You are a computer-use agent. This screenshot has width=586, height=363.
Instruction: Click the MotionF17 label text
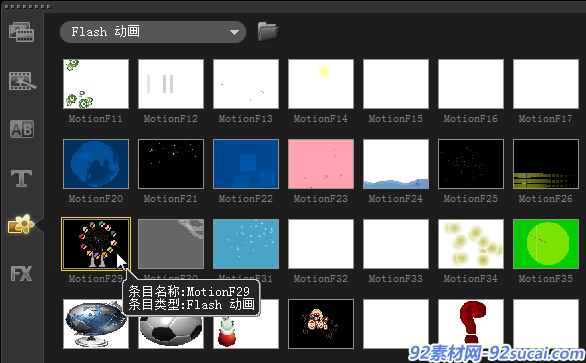pos(545,119)
